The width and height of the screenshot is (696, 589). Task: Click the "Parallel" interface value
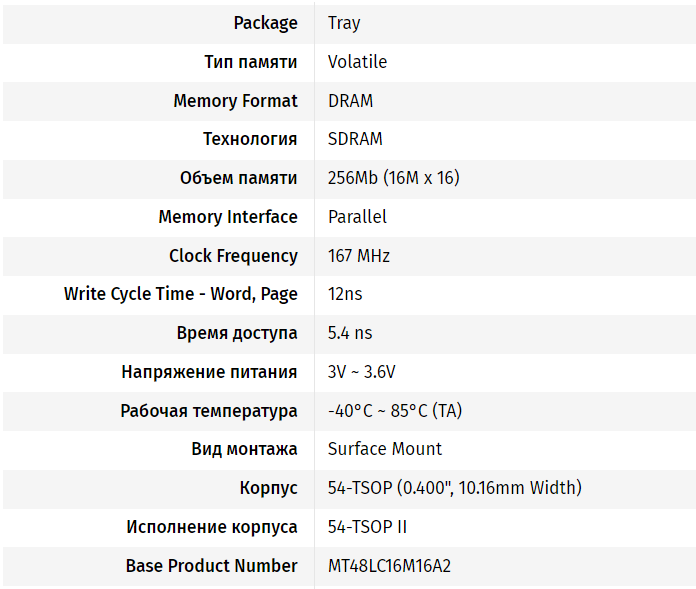pos(357,217)
